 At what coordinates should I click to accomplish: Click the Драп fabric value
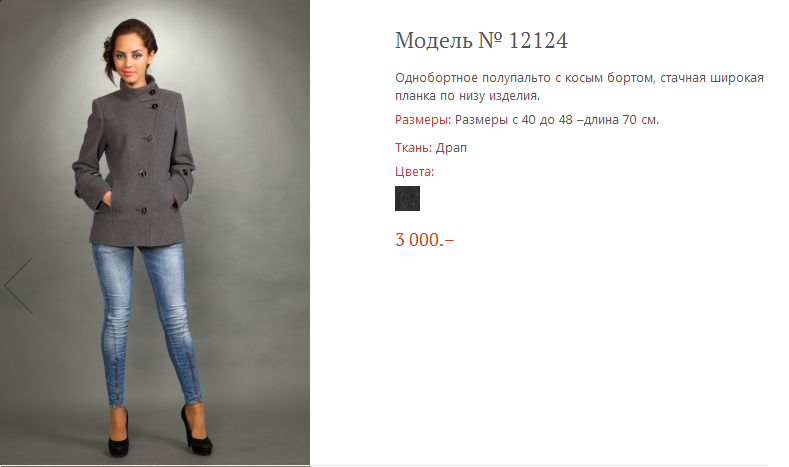(x=451, y=147)
